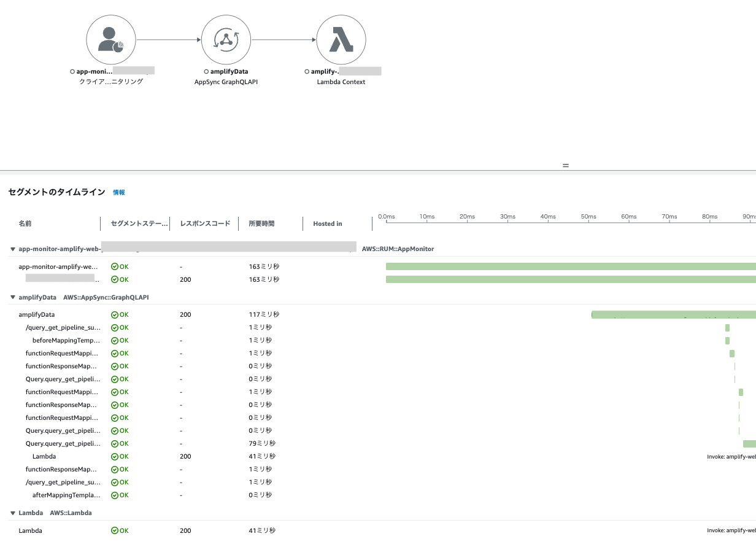Select the amplifyData segment row with 117ミリ秒
This screenshot has height=547, width=756.
[37, 314]
